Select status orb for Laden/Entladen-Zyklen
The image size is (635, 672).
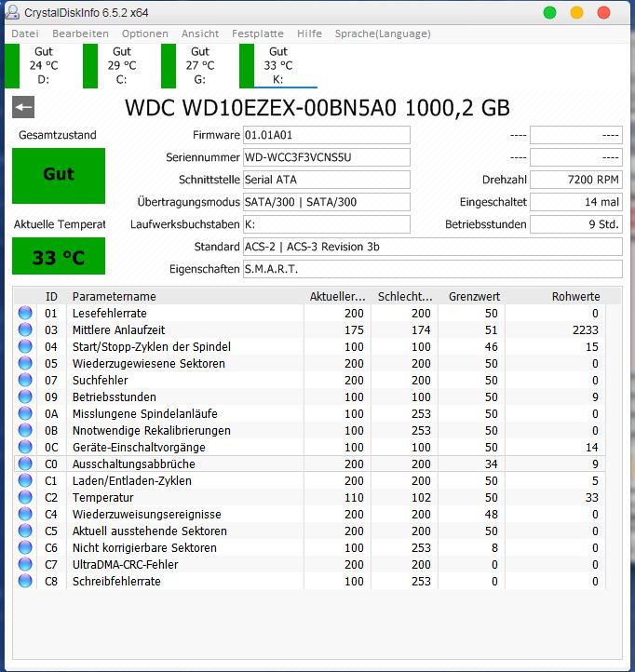pyautogui.click(x=25, y=480)
